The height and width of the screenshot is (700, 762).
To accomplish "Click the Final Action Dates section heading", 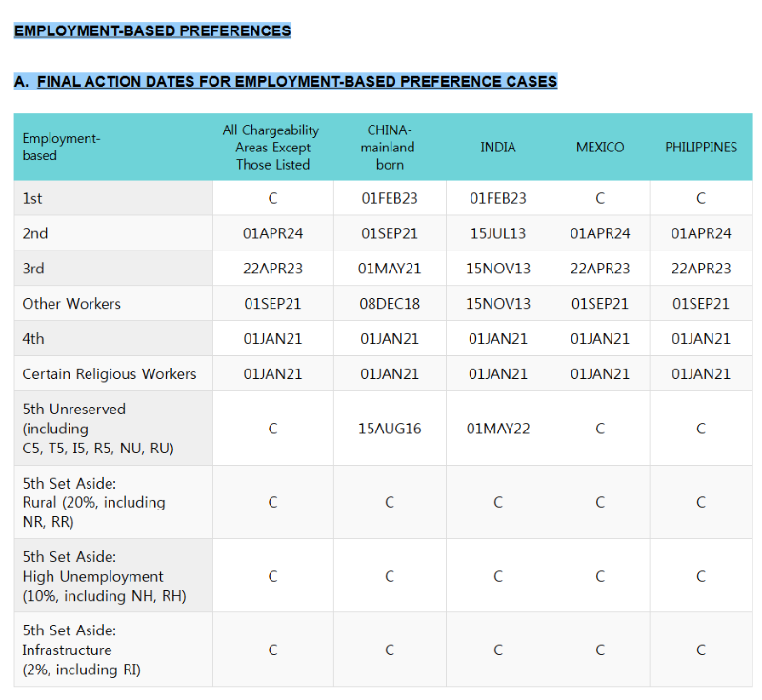I will point(286,81).
